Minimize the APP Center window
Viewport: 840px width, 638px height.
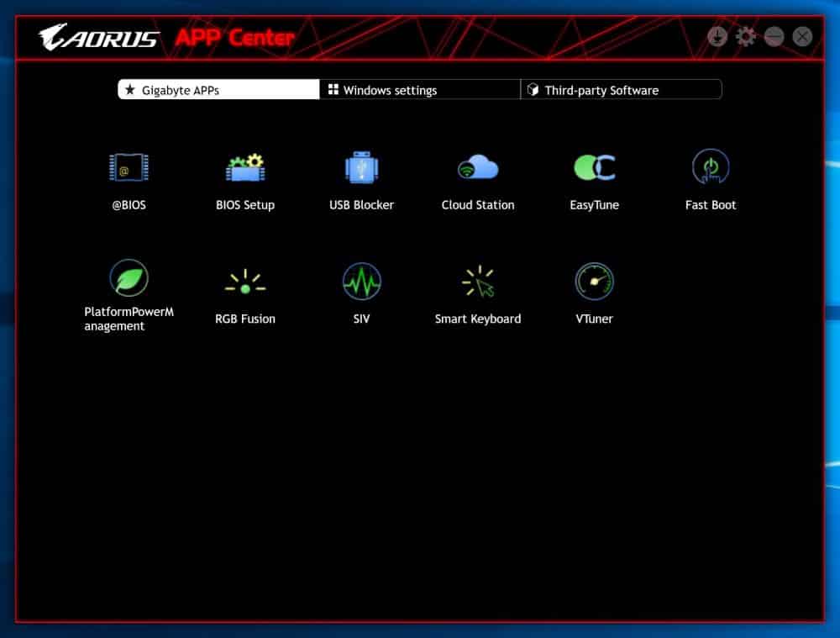(774, 37)
